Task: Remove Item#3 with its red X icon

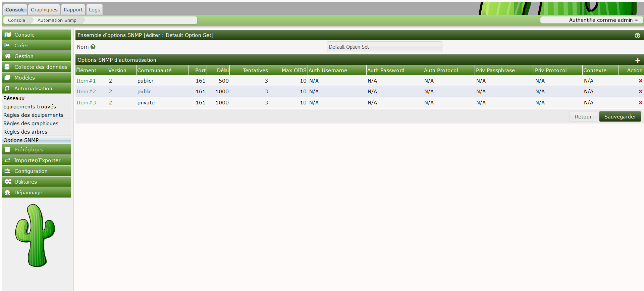Action: pos(640,103)
